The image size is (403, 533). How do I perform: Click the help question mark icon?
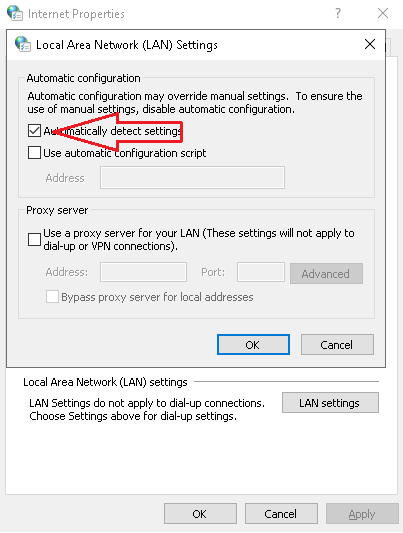tap(338, 13)
